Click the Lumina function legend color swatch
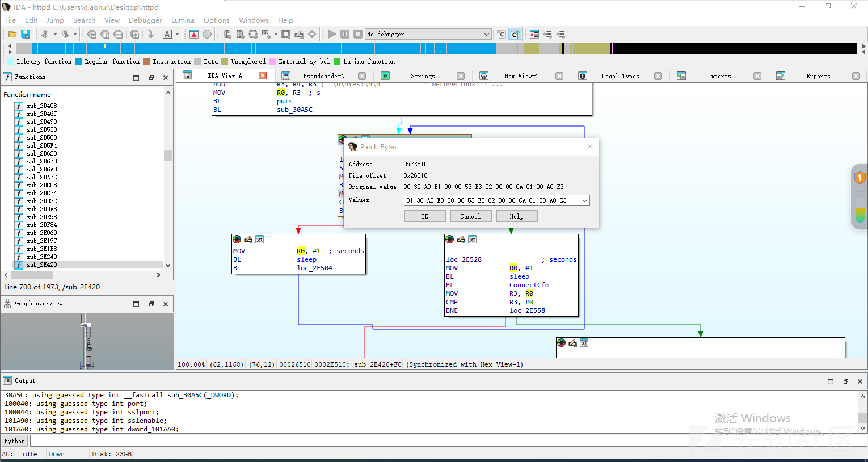 (337, 61)
